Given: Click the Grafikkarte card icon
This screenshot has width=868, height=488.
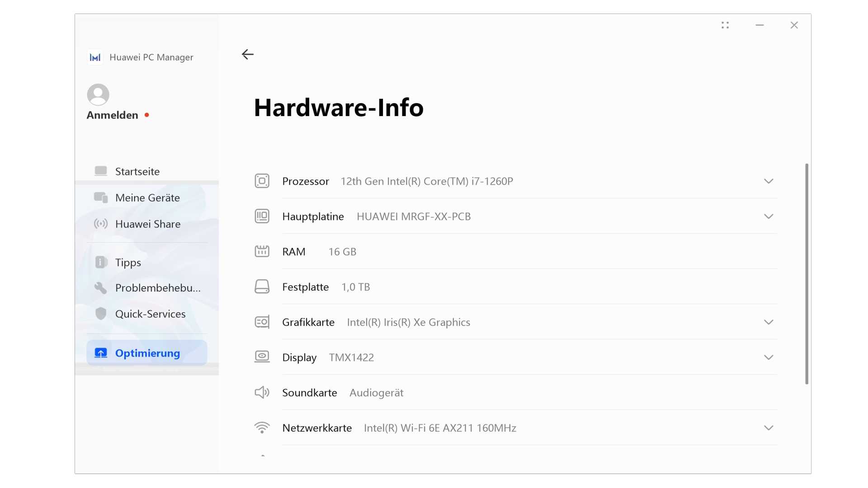Looking at the screenshot, I should point(262,322).
